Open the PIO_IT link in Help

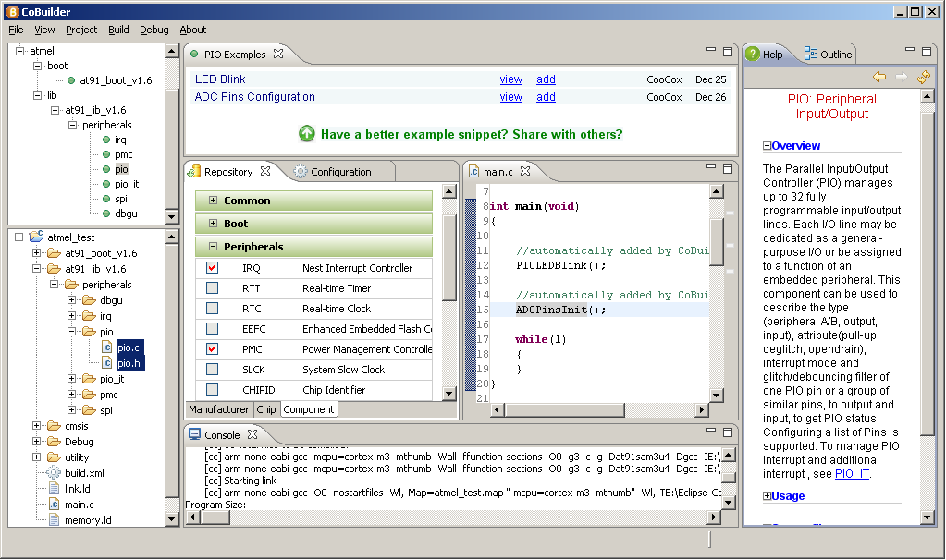(852, 474)
